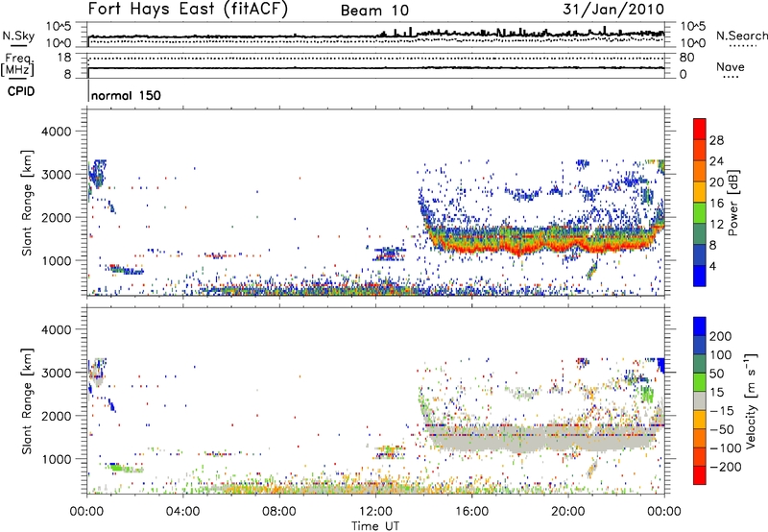This screenshot has height=532, width=768.
Task: Click '4000' tick on Power panel axis
Action: coord(56,132)
